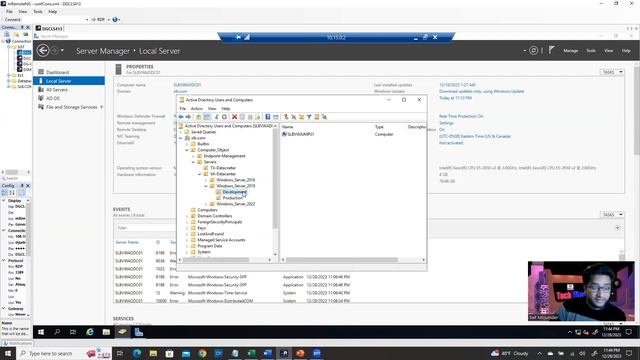Open the Properties TASKS dropdown
Screen dimensions: 640x360
pos(612,72)
